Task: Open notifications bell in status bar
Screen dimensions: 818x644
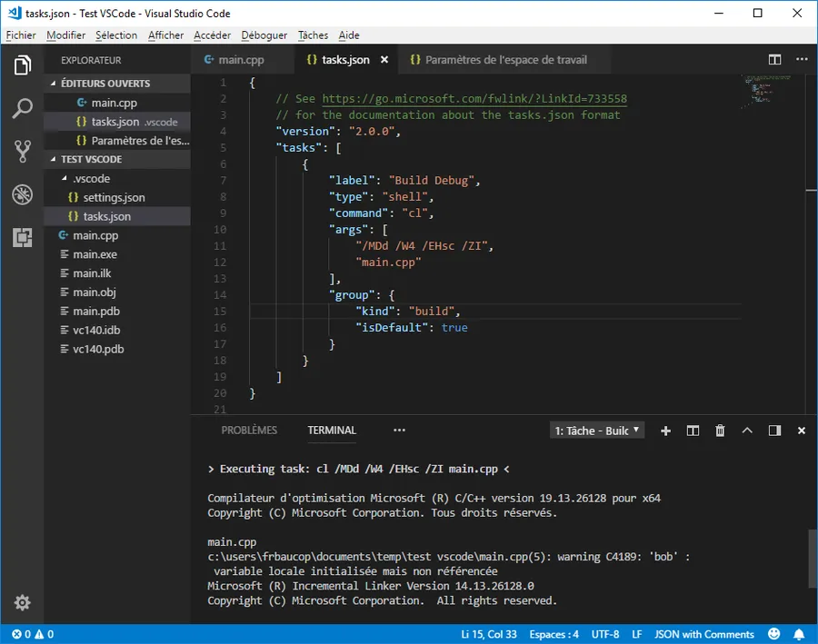Action: (x=799, y=634)
